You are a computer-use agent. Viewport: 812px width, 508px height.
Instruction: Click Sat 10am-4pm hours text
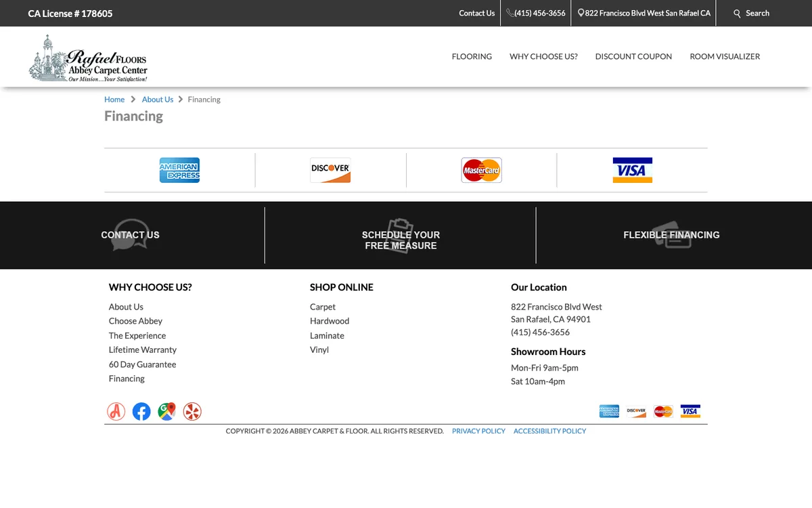click(x=538, y=381)
